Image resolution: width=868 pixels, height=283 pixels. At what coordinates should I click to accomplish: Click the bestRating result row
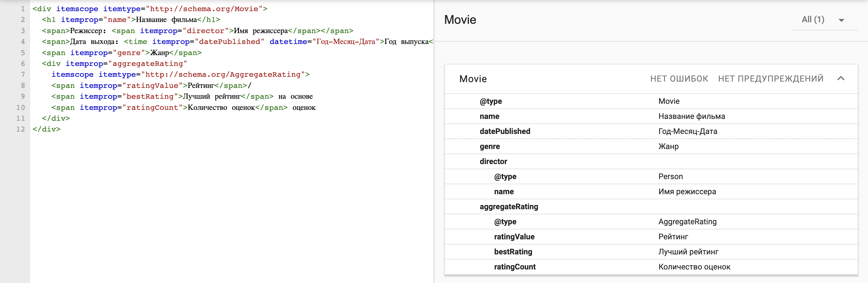513,252
